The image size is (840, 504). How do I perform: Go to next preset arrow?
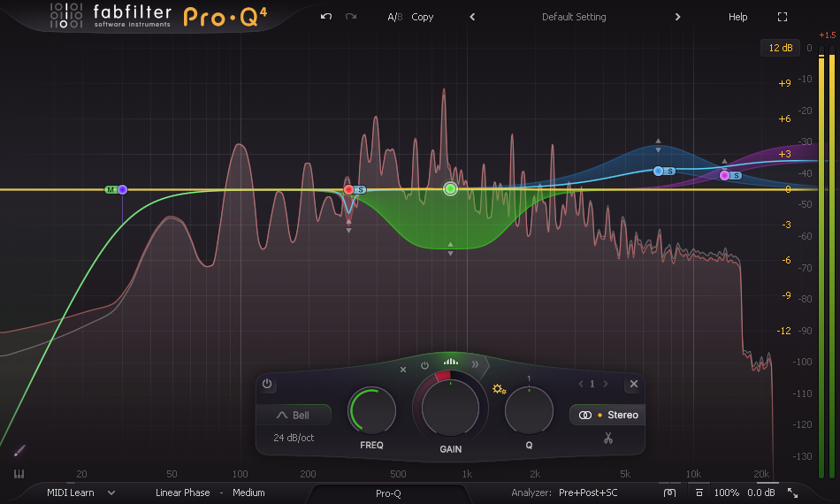[x=677, y=17]
